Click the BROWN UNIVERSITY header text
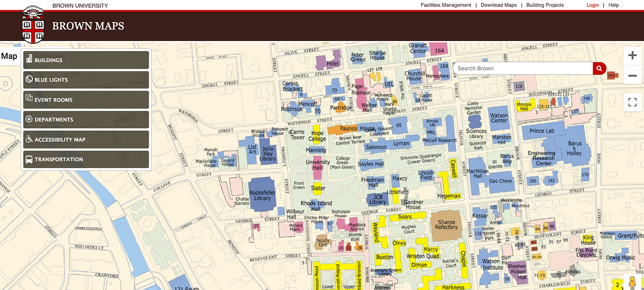Image resolution: width=644 pixels, height=290 pixels. pyautogui.click(x=80, y=6)
